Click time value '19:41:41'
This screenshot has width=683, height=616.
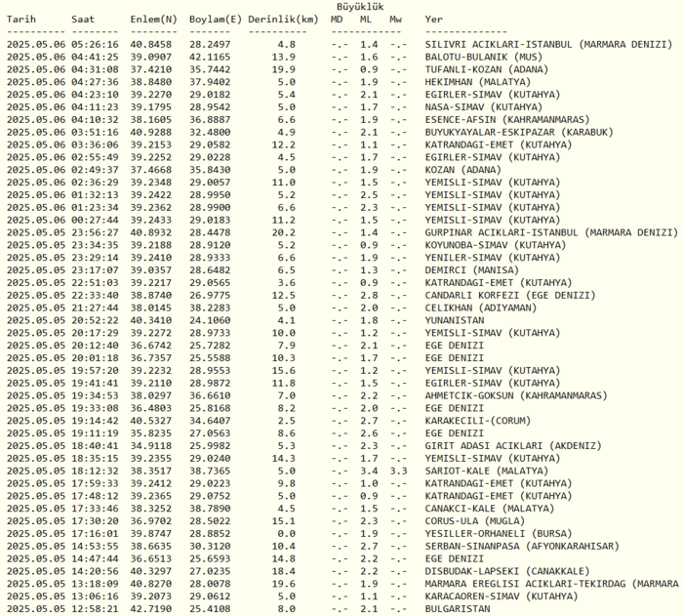coord(95,384)
